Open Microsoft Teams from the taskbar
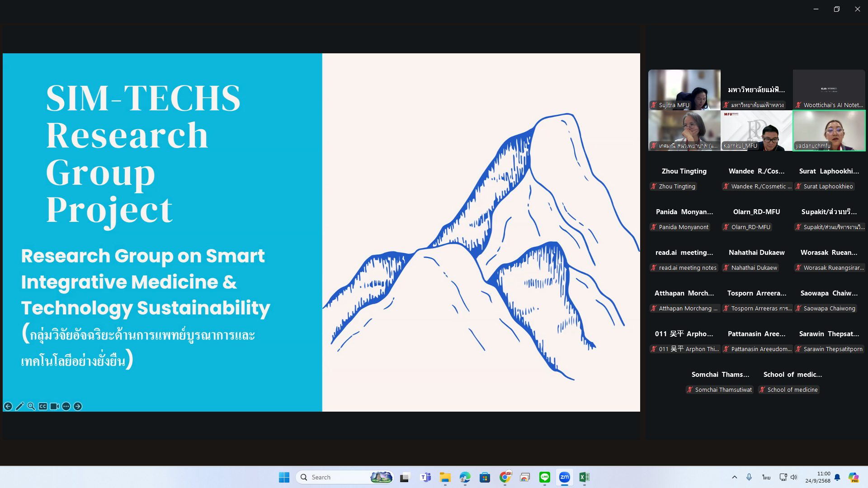This screenshot has width=868, height=488. 425,477
